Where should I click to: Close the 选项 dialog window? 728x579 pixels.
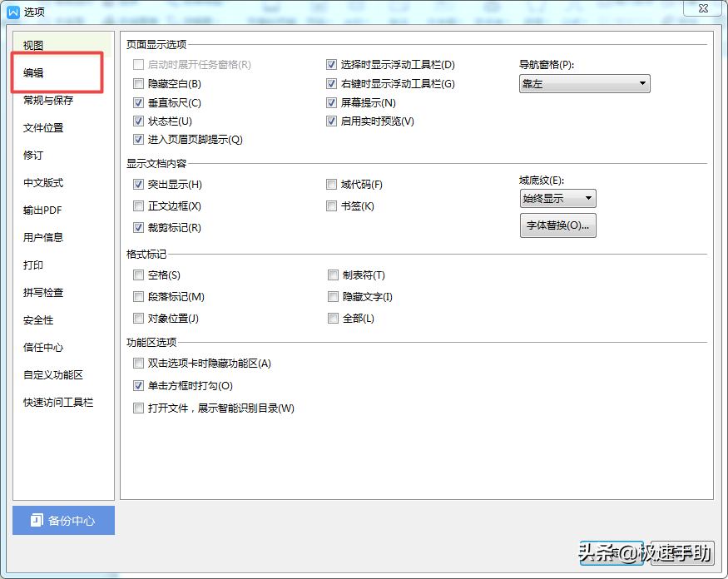703,8
